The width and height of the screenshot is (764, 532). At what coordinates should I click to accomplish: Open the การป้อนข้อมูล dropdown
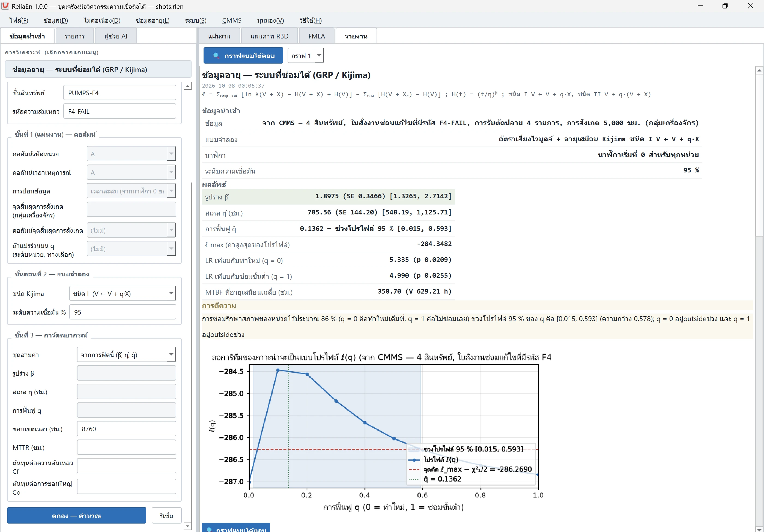coord(131,191)
